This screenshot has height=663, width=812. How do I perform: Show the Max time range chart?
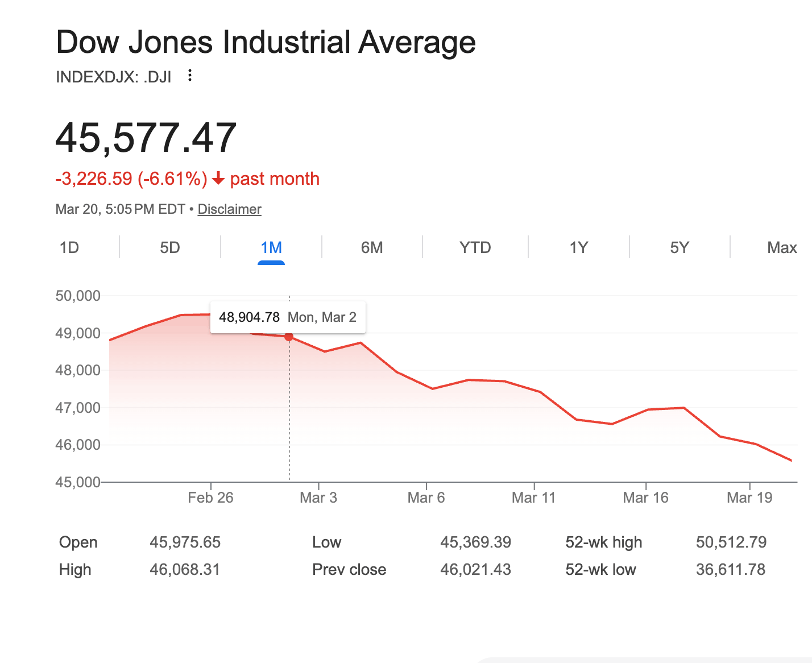click(782, 248)
